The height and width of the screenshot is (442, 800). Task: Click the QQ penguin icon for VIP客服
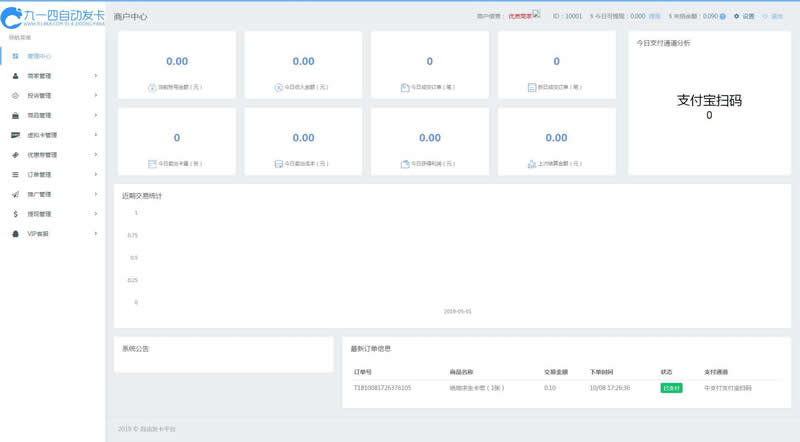[x=15, y=234]
